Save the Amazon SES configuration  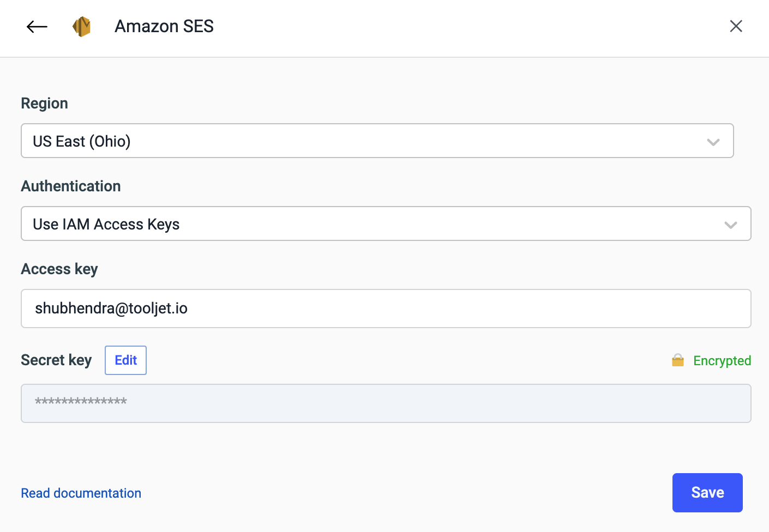(707, 493)
